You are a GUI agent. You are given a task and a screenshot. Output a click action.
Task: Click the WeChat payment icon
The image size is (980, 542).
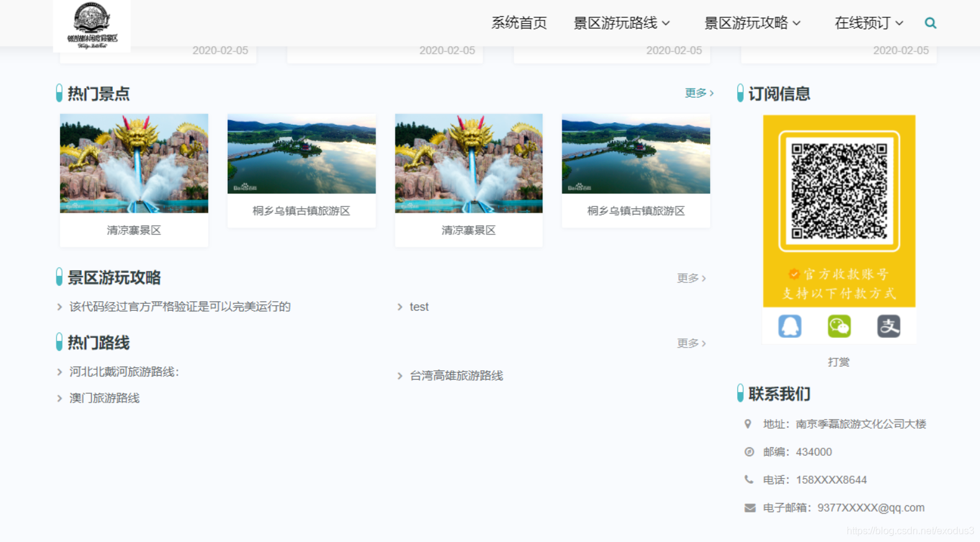pos(839,326)
